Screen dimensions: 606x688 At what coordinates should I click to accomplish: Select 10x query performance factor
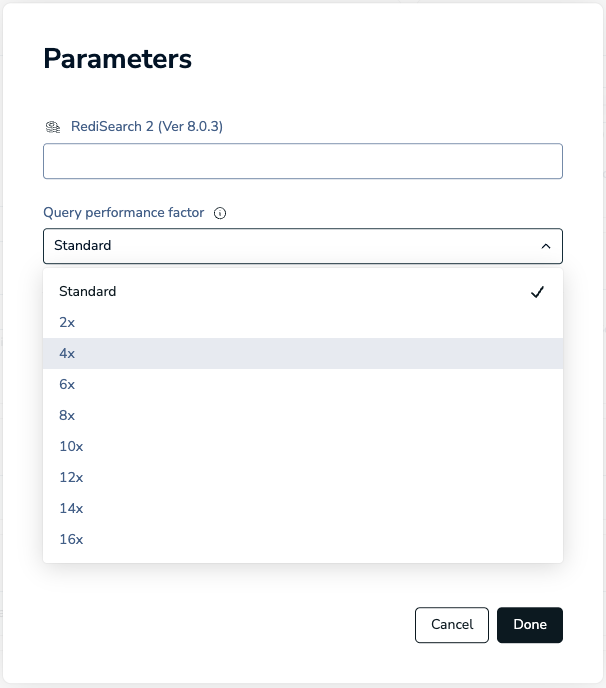[x=71, y=447]
